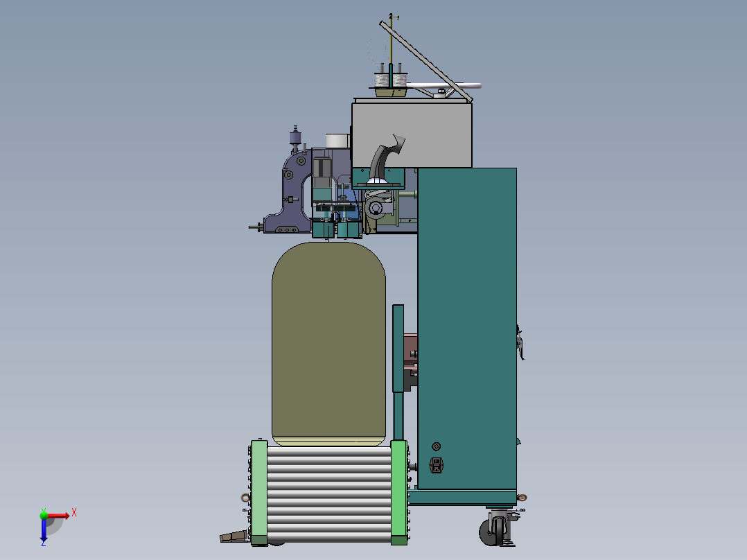Select the eye bolt on conveyor left side
Screen dimensions: 747x560
tap(245, 498)
